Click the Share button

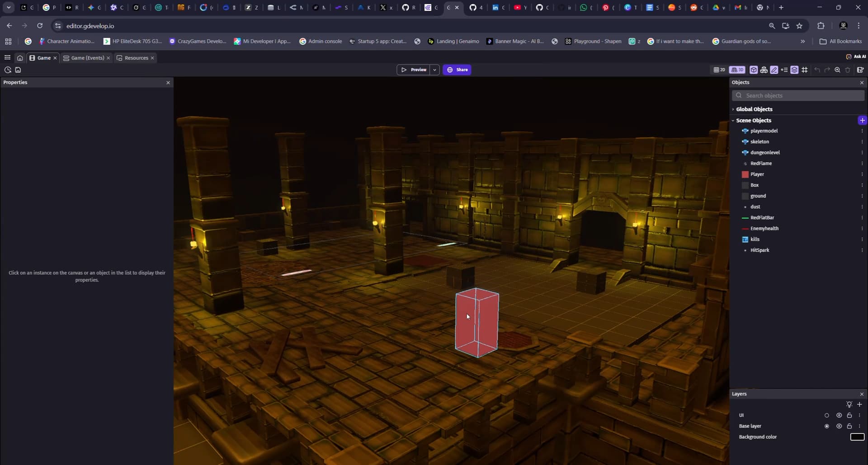pyautogui.click(x=457, y=70)
